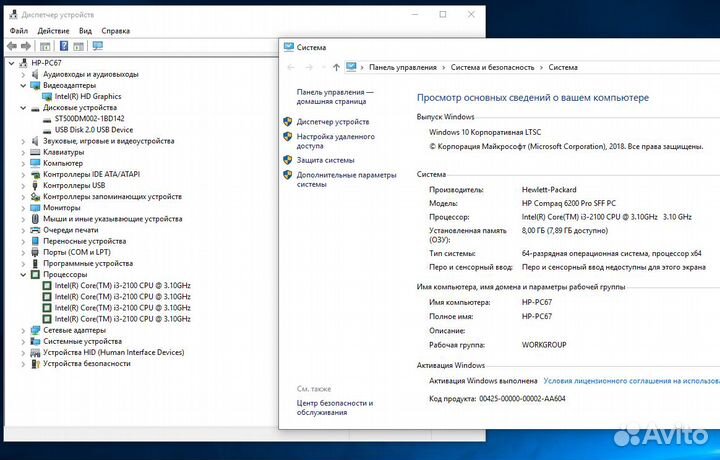Click the product code 00425-00000-00002-AA604
The height and width of the screenshot is (460, 720).
522,398
